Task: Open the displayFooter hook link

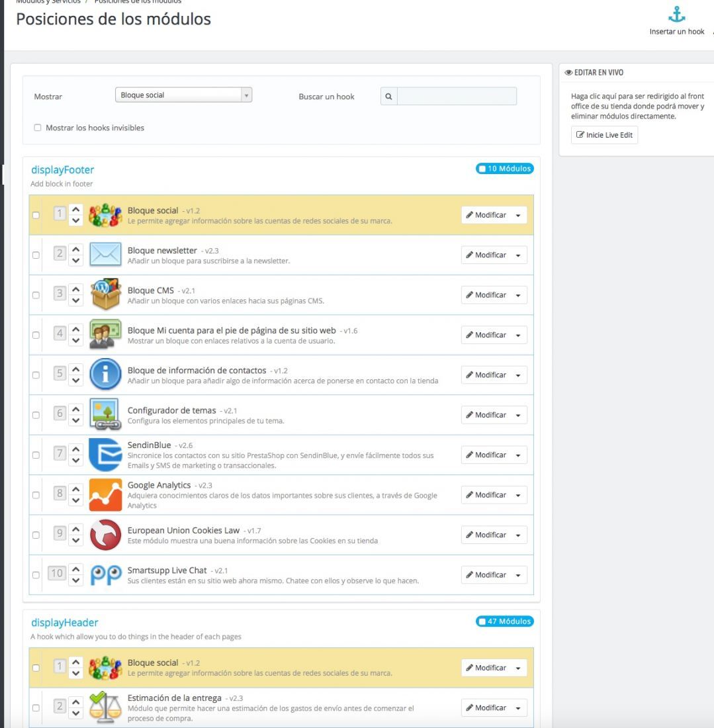Action: (63, 170)
